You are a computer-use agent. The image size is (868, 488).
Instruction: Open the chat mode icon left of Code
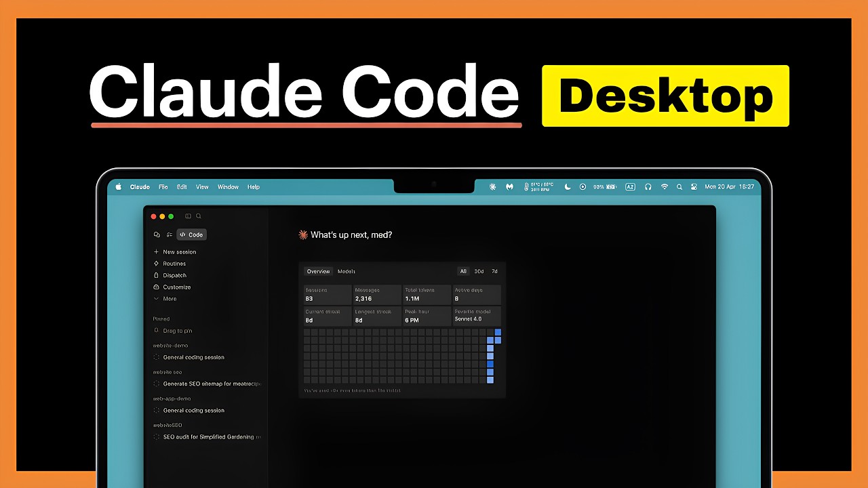click(157, 235)
